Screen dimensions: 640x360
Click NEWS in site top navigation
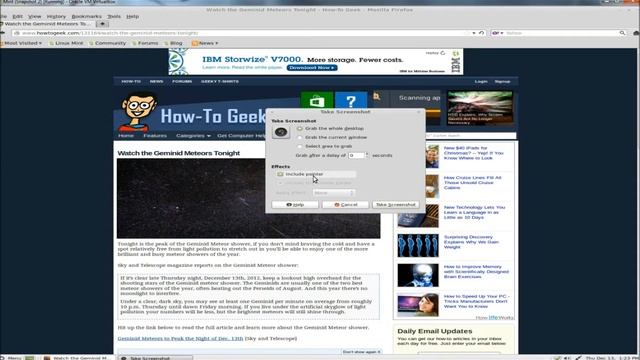click(156, 81)
